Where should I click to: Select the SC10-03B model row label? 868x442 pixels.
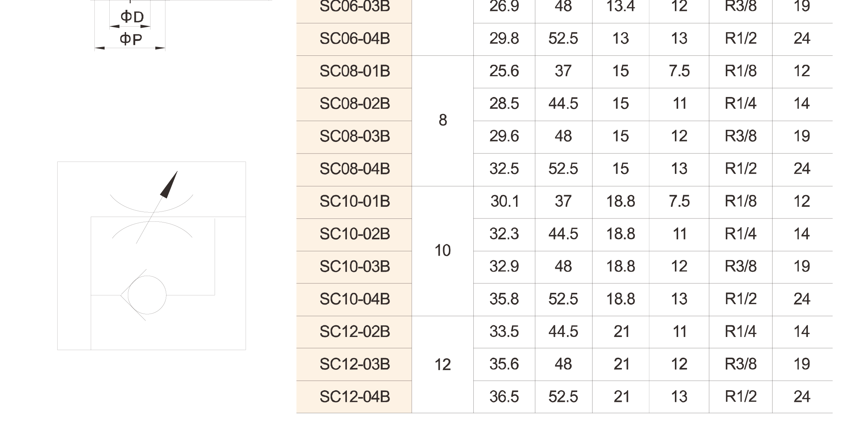[354, 267]
